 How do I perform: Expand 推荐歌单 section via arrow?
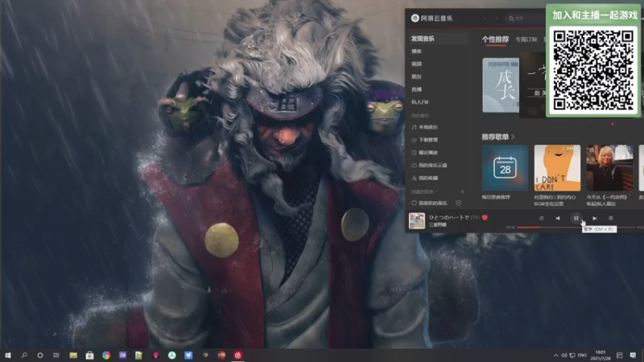[x=514, y=137]
